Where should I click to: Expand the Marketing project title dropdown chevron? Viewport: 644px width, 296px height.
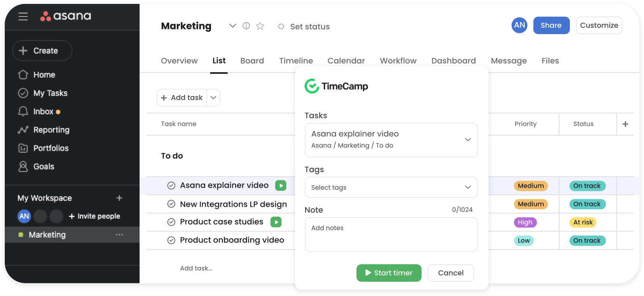tap(233, 26)
